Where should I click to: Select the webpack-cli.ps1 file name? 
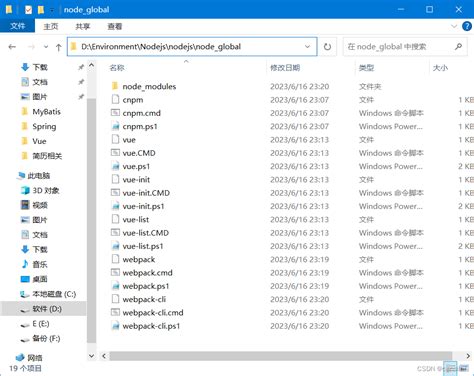pos(151,326)
